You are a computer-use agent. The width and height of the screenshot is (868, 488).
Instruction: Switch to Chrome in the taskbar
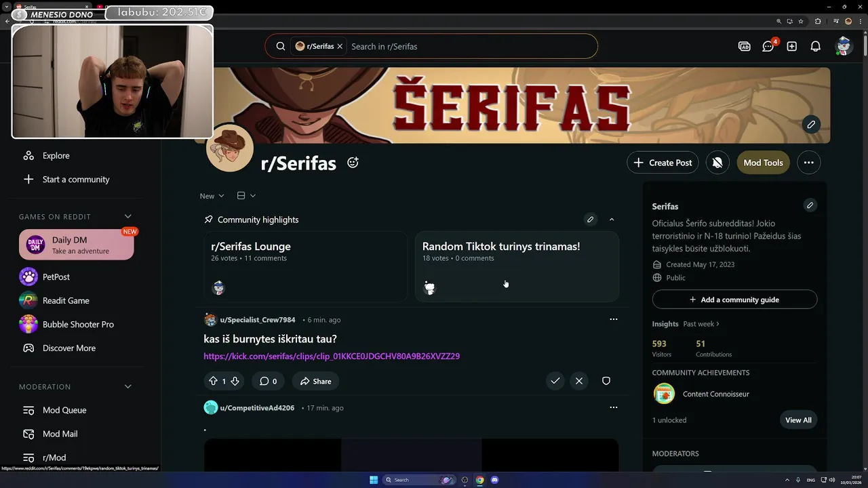coord(479,480)
